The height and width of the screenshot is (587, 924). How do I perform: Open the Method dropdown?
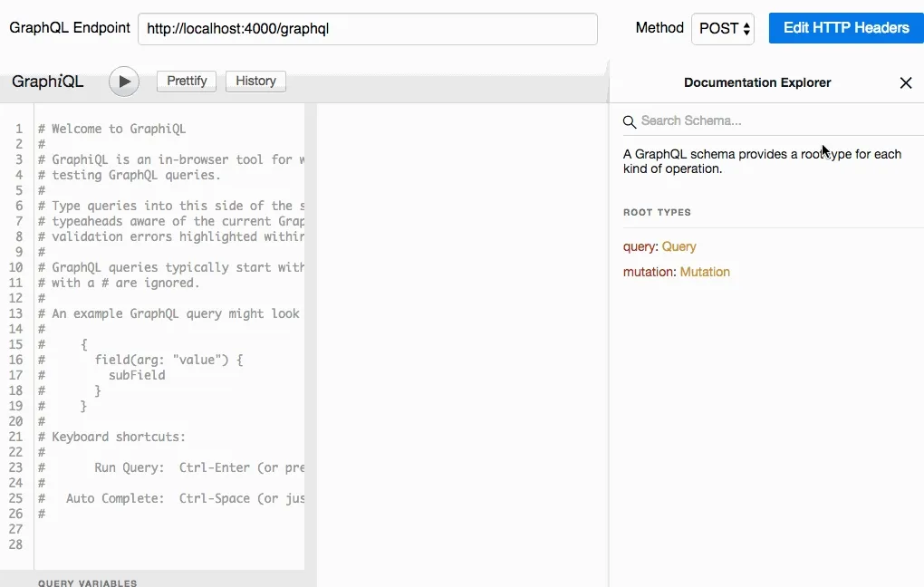point(722,28)
